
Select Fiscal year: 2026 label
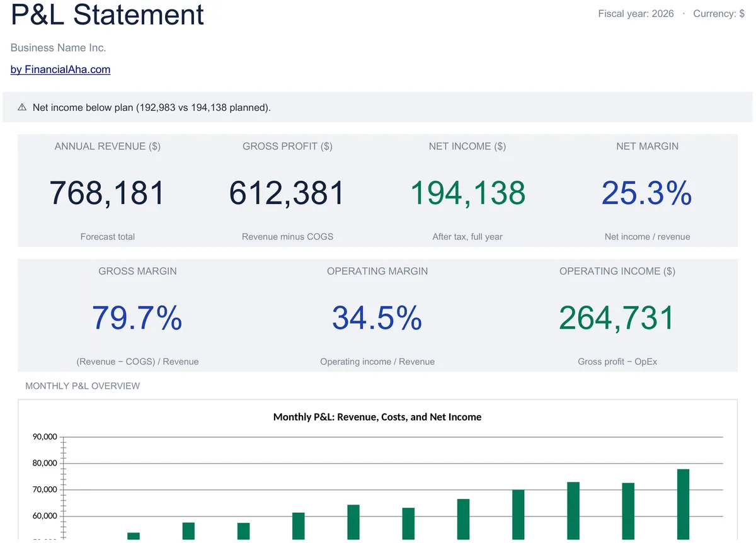[636, 14]
